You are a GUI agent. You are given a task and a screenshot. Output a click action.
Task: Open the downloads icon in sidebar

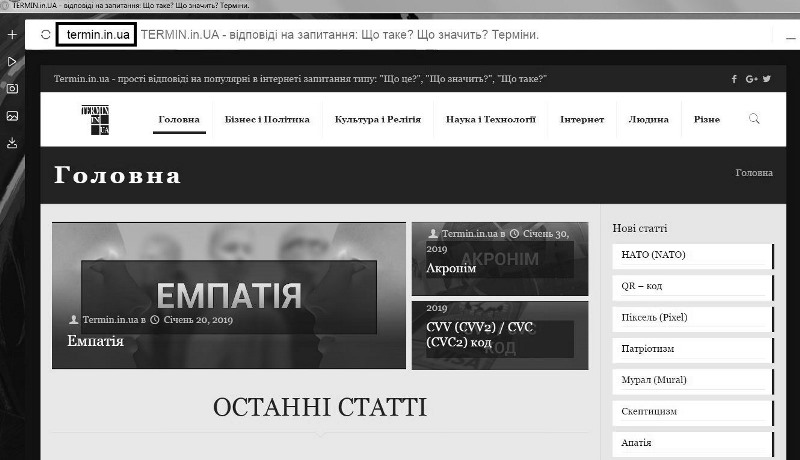tap(12, 143)
